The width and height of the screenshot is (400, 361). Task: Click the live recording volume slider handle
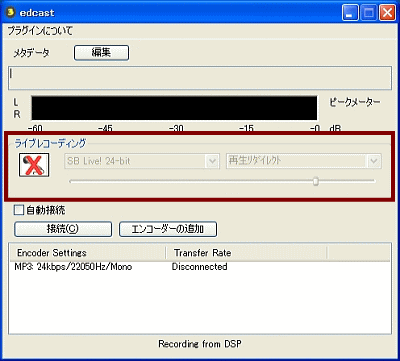point(315,181)
